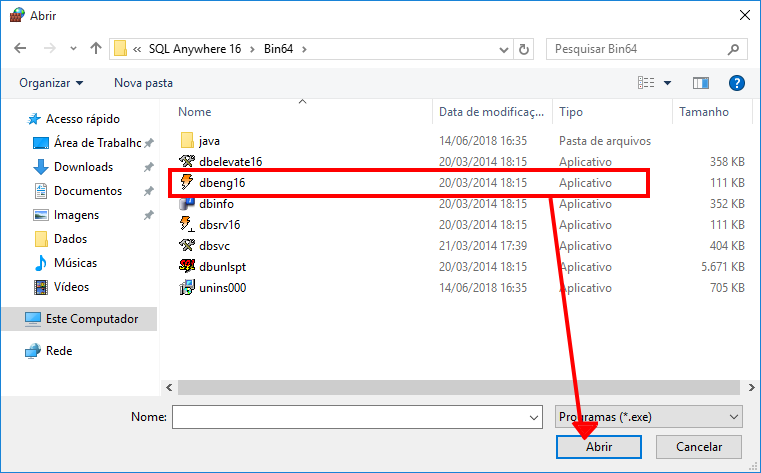Click the Back navigation arrow

tap(20, 48)
